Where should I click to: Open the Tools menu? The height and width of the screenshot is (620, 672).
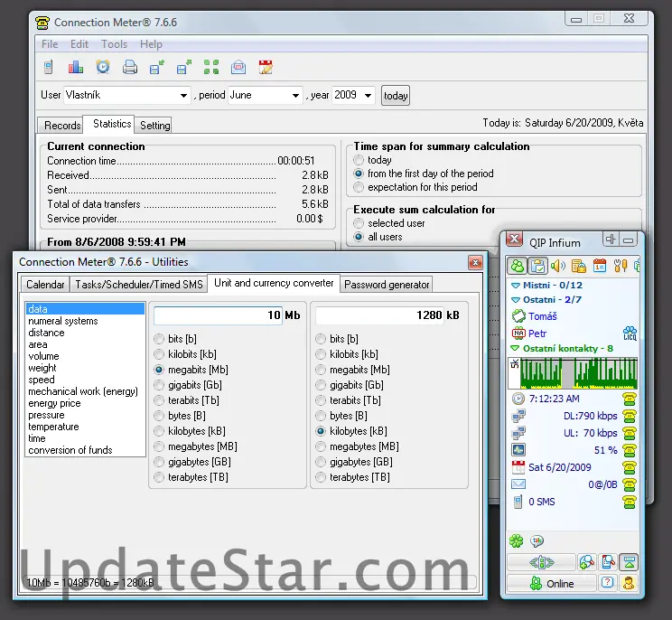[114, 44]
